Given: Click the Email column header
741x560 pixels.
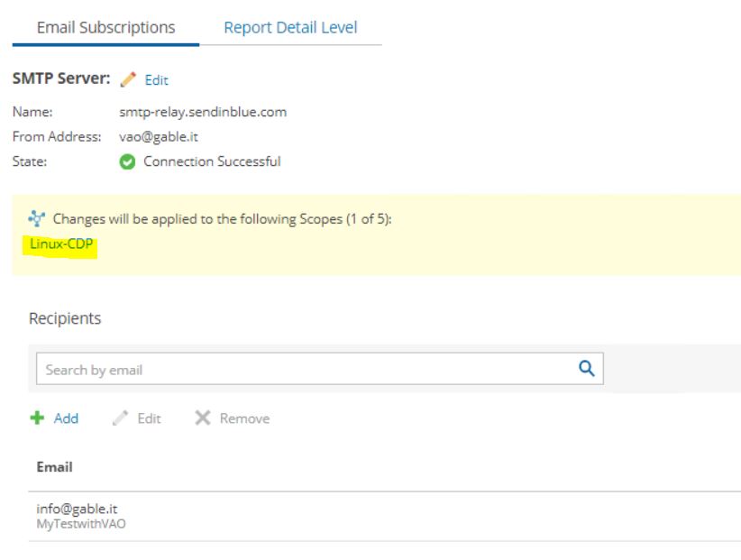Looking at the screenshot, I should pyautogui.click(x=54, y=467).
